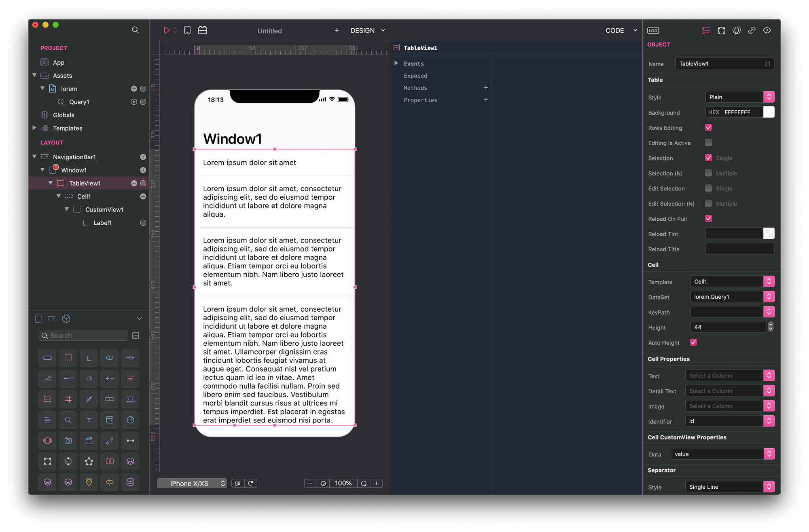
Task: Click the white Background color swatch
Action: click(x=769, y=112)
